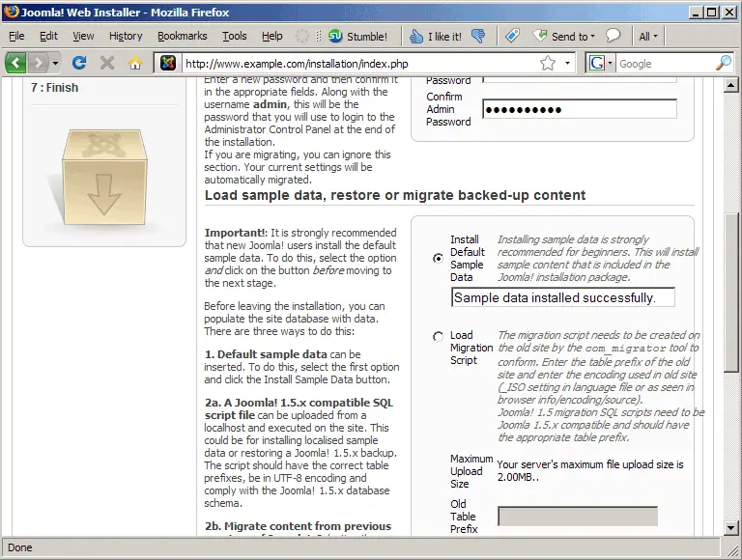Click the Sample data installed successfully box

point(563,297)
